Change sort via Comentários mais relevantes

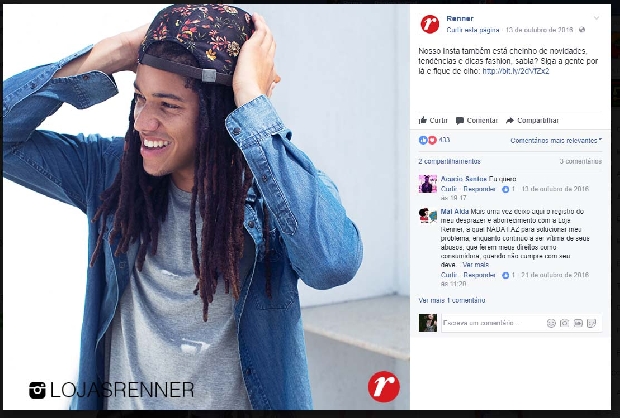556,140
